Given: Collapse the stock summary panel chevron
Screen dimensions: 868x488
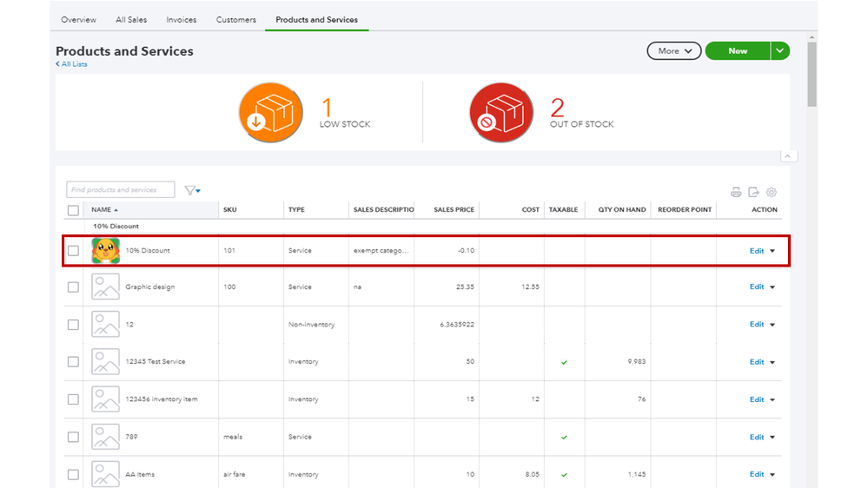Looking at the screenshot, I should pos(788,156).
